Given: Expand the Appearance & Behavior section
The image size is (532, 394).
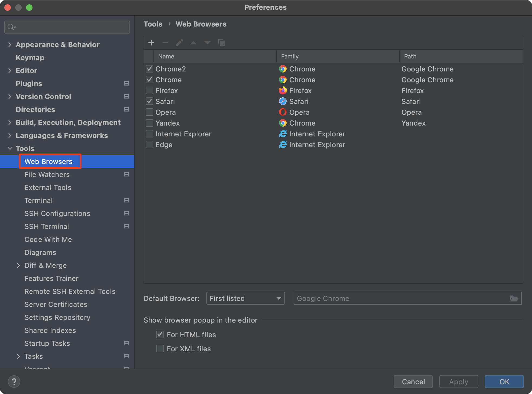Looking at the screenshot, I should click(x=10, y=45).
